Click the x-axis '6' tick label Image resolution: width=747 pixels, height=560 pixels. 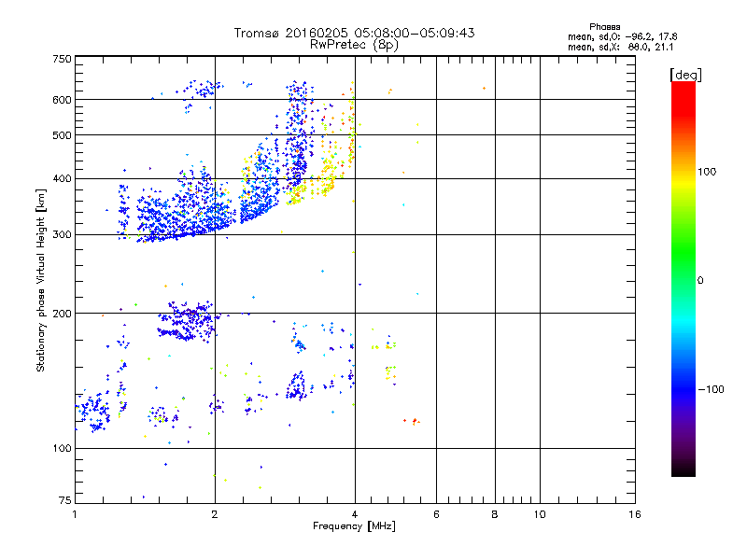[x=436, y=514]
